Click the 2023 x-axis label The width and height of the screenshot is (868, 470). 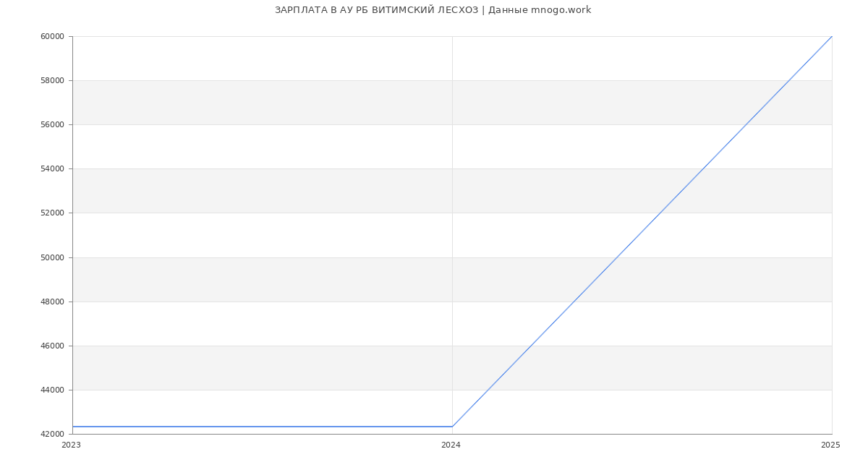coord(71,445)
